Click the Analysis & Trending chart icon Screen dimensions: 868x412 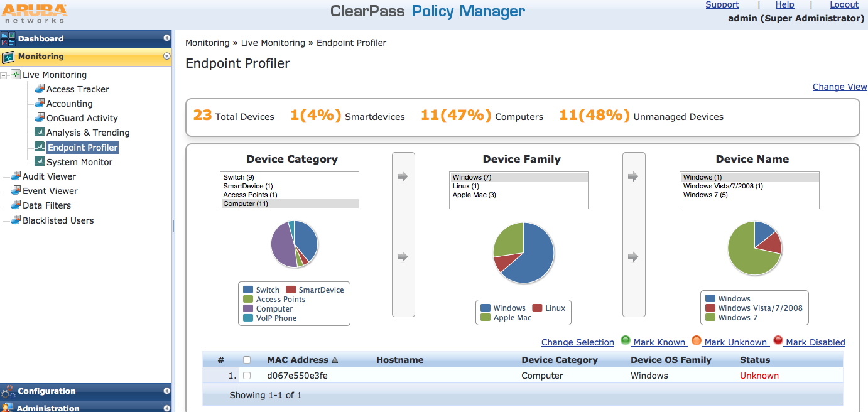coord(40,132)
